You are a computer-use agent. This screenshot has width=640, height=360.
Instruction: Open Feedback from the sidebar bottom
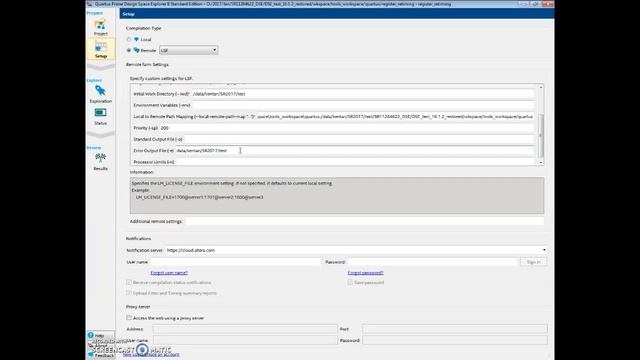(101, 355)
